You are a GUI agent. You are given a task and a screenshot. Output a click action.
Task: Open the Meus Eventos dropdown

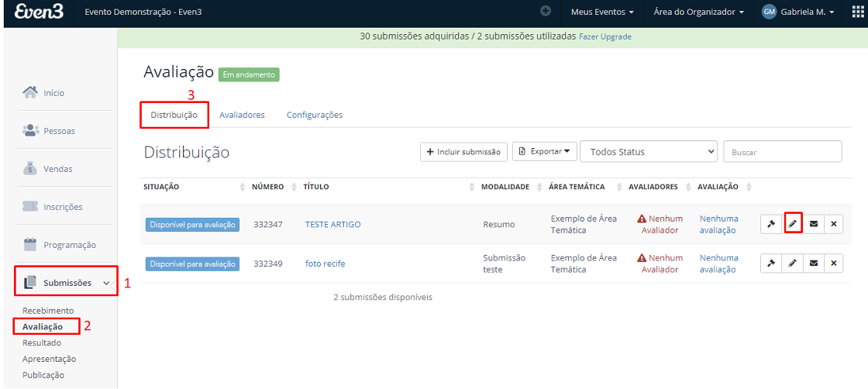pos(602,12)
